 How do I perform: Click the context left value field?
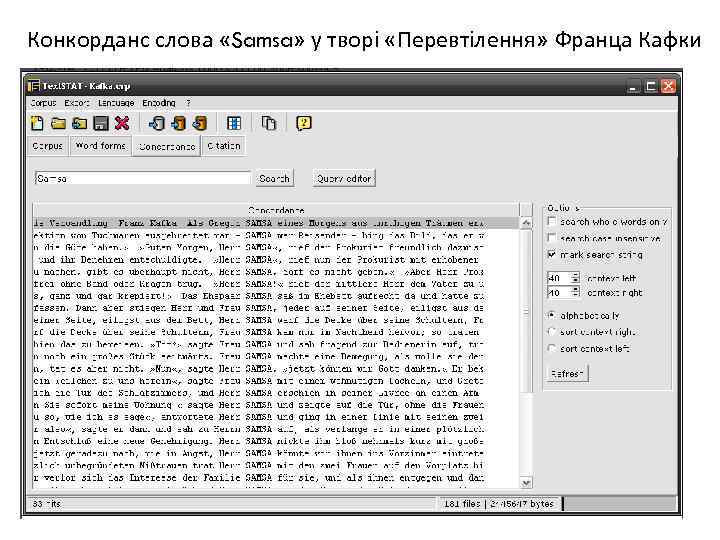click(x=559, y=278)
